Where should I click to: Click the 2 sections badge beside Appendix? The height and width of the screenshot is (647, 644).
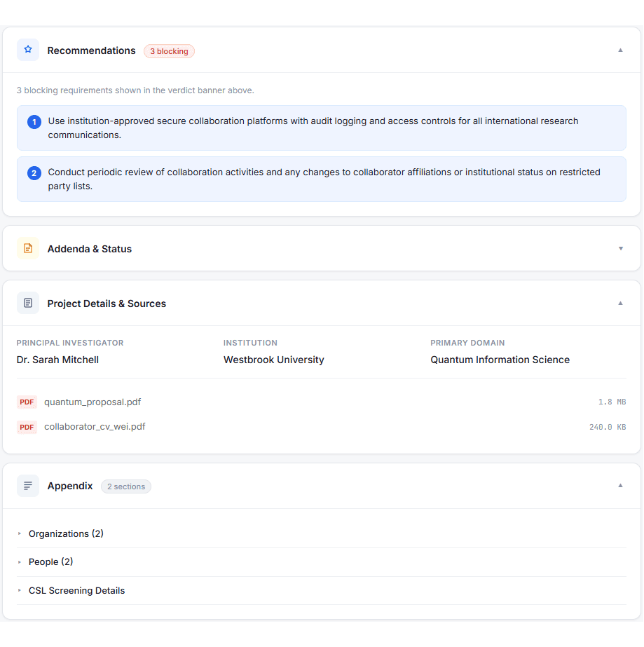(x=125, y=486)
